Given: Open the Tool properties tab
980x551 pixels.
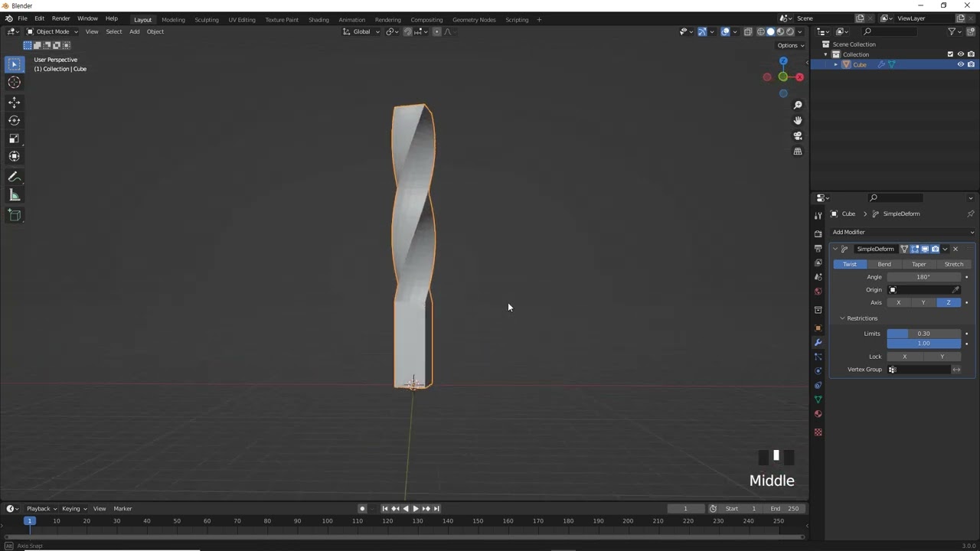Looking at the screenshot, I should pos(818,216).
